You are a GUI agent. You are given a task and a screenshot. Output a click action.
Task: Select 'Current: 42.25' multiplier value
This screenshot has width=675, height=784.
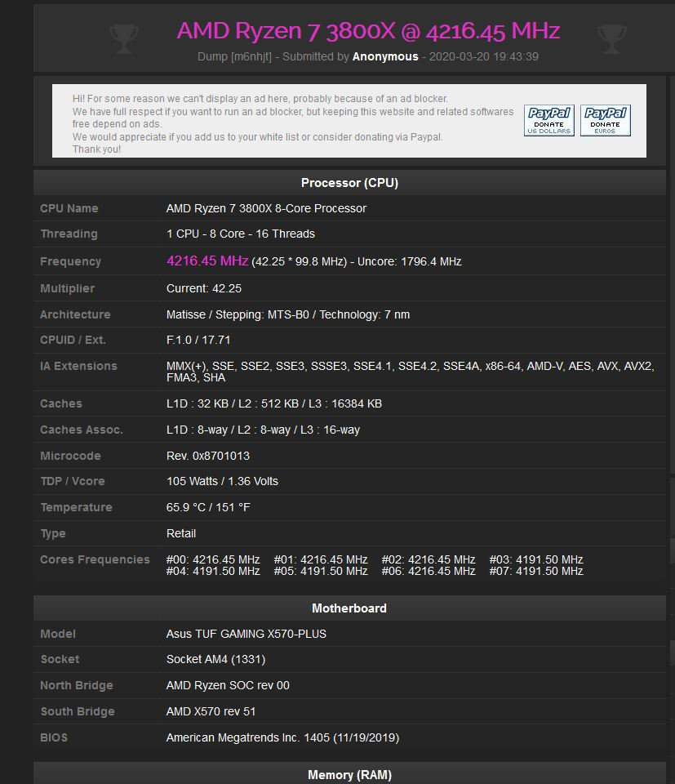click(204, 288)
